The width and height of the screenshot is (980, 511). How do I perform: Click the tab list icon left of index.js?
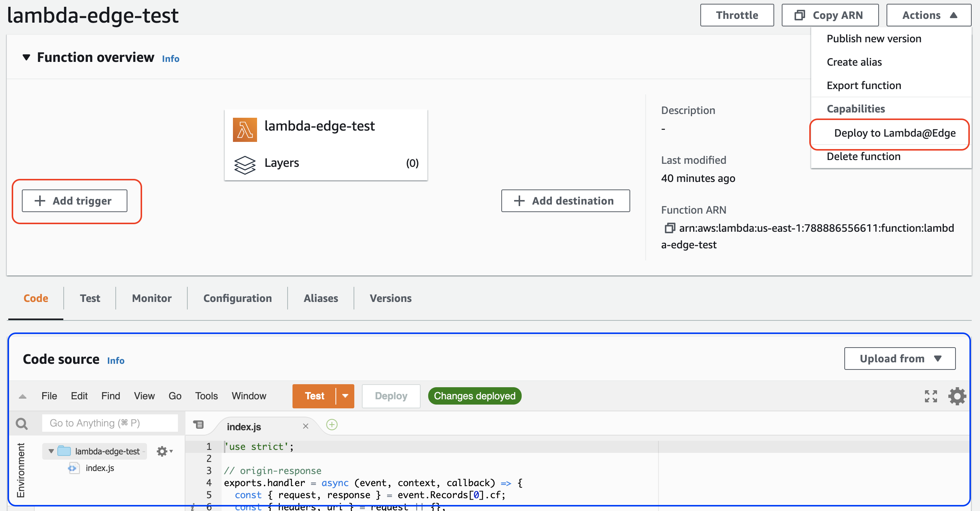[x=199, y=424]
